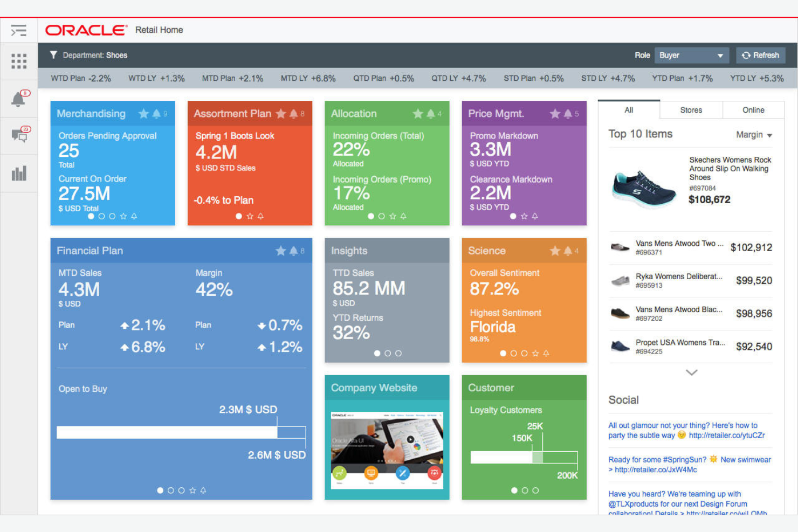Toggle the star favorite on the Merchandising tile
This screenshot has width=798, height=532.
click(143, 114)
